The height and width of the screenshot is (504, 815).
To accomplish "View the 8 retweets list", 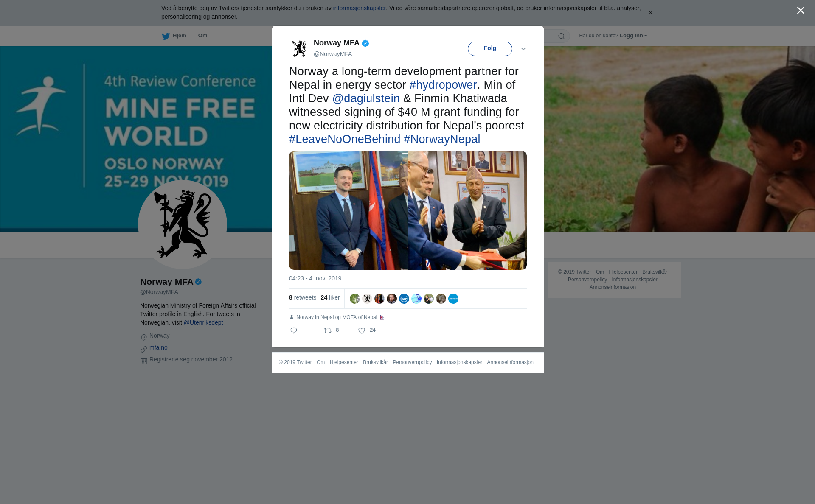I will (x=303, y=298).
